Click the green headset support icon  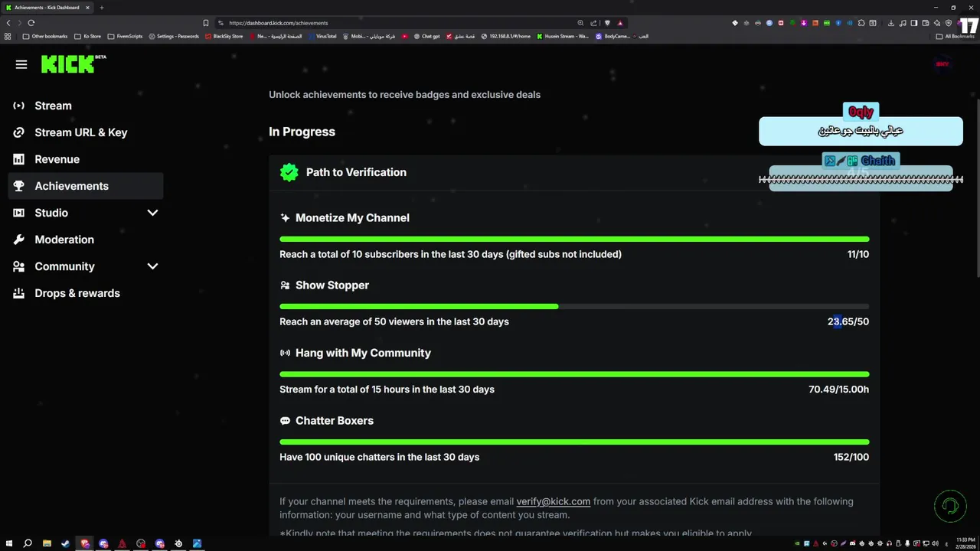tap(950, 506)
